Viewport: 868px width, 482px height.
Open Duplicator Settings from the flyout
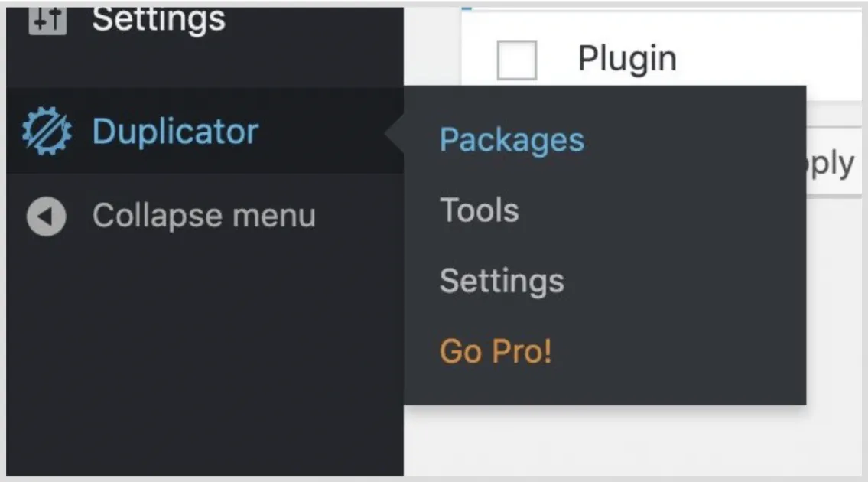pyautogui.click(x=502, y=281)
